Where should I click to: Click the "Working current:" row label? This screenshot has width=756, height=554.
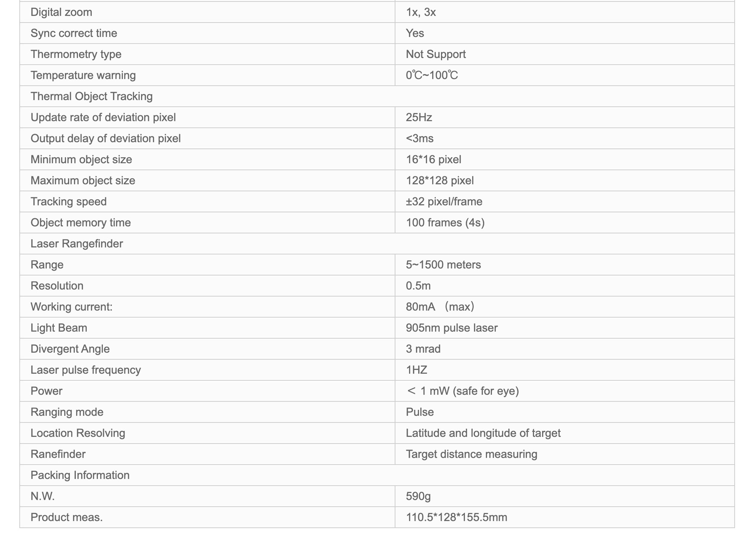click(x=71, y=307)
